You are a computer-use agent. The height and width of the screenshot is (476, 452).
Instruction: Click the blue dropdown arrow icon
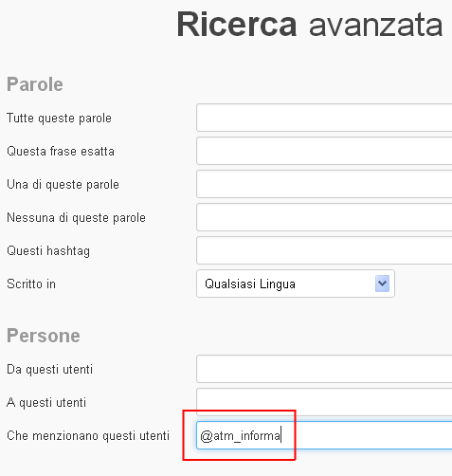tap(382, 284)
